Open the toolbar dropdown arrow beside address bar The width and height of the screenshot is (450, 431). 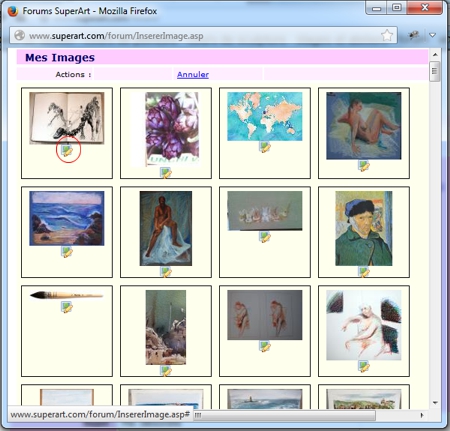(x=433, y=35)
